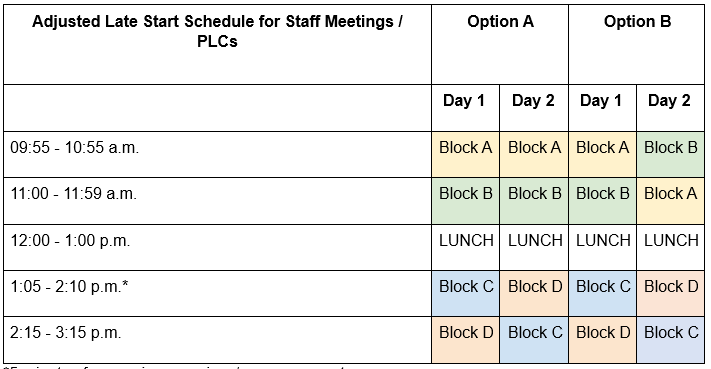Select Day 2 header under Option B
Image resolution: width=711 pixels, height=369 pixels.
671,108
